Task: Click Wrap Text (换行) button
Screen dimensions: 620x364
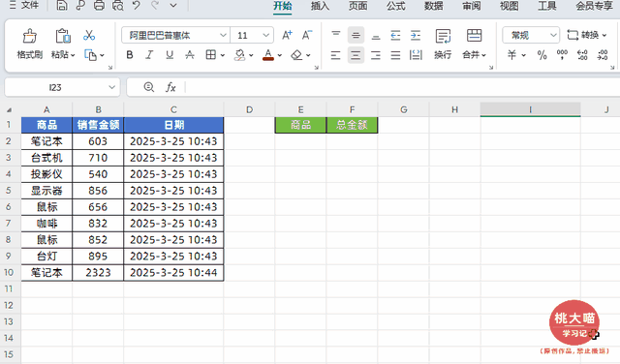Action: 443,44
